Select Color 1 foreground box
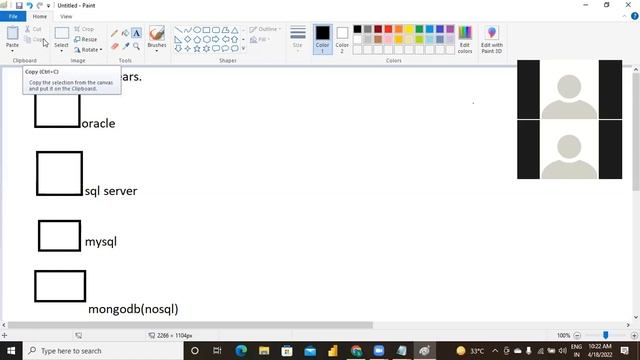 pyautogui.click(x=322, y=39)
